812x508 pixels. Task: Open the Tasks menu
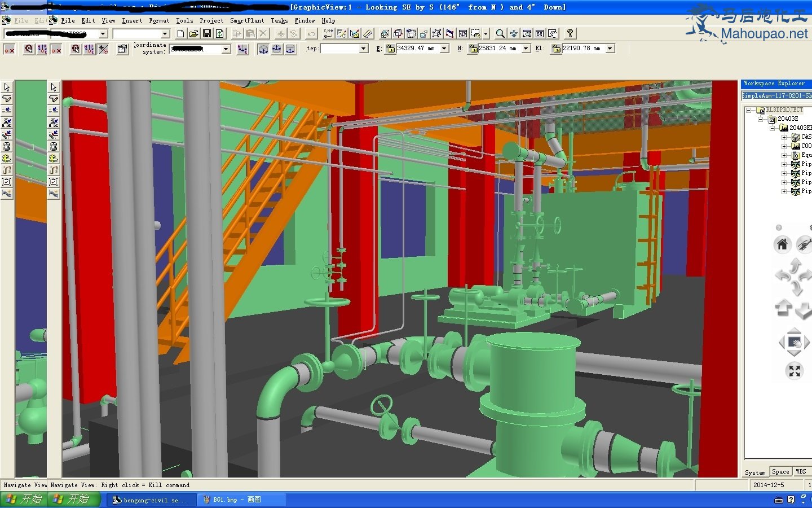point(279,20)
